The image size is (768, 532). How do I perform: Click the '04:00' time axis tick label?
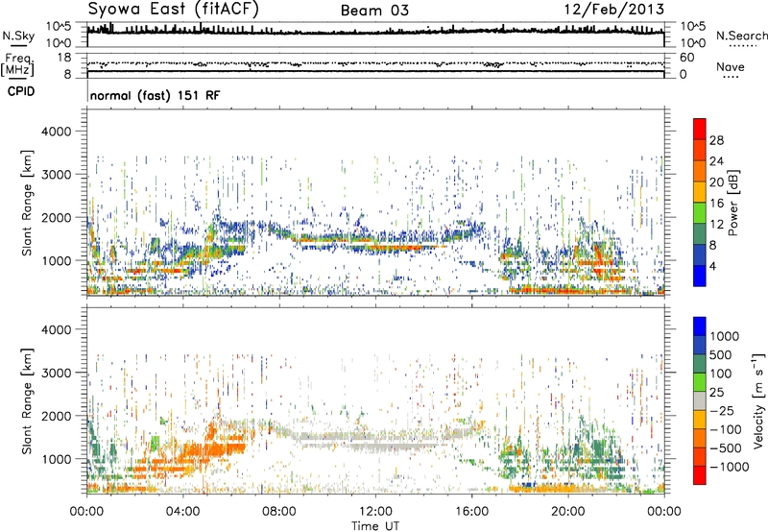182,512
